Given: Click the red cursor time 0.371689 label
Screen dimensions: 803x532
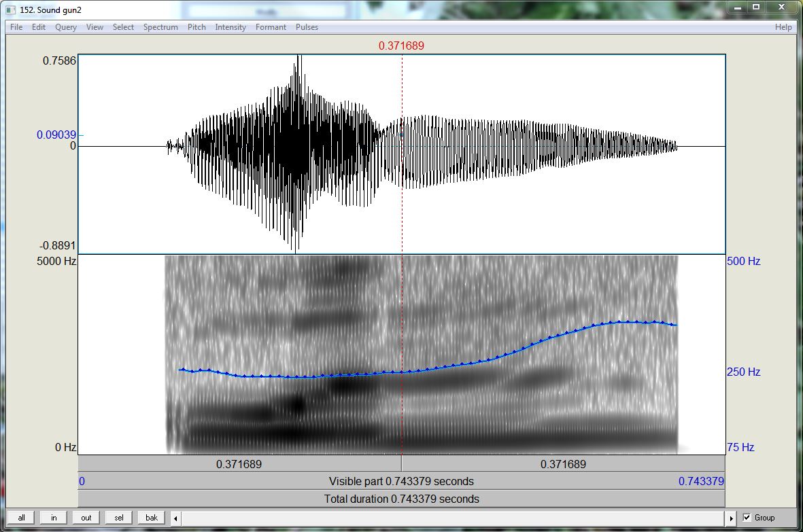Looking at the screenshot, I should click(x=401, y=46).
